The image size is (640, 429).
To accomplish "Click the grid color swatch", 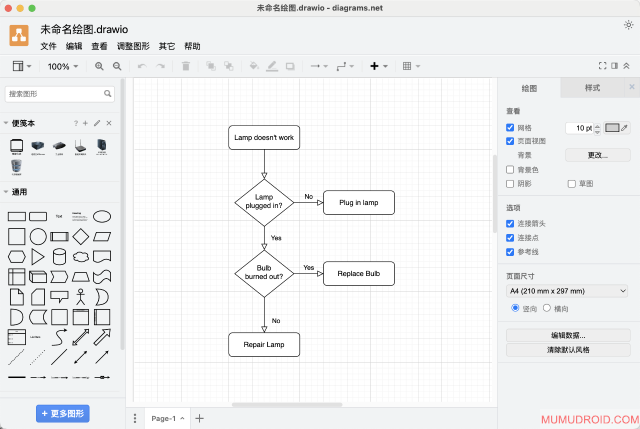I will (612, 128).
